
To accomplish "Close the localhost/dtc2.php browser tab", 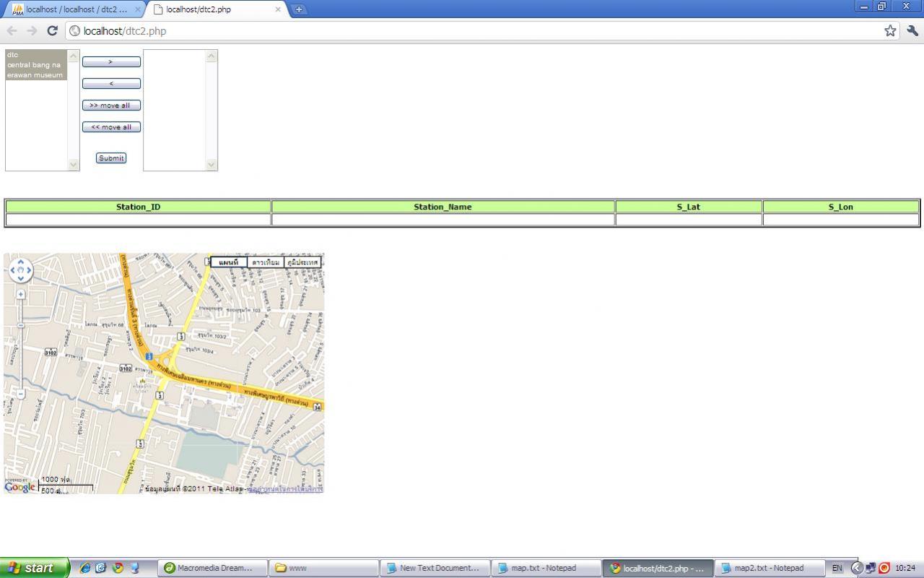I will point(278,9).
